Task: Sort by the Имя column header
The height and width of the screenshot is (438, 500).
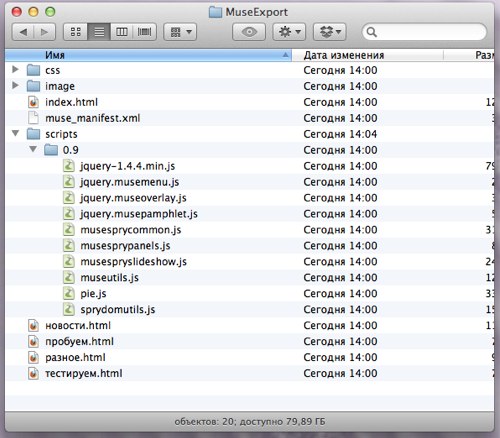Action: (x=148, y=55)
